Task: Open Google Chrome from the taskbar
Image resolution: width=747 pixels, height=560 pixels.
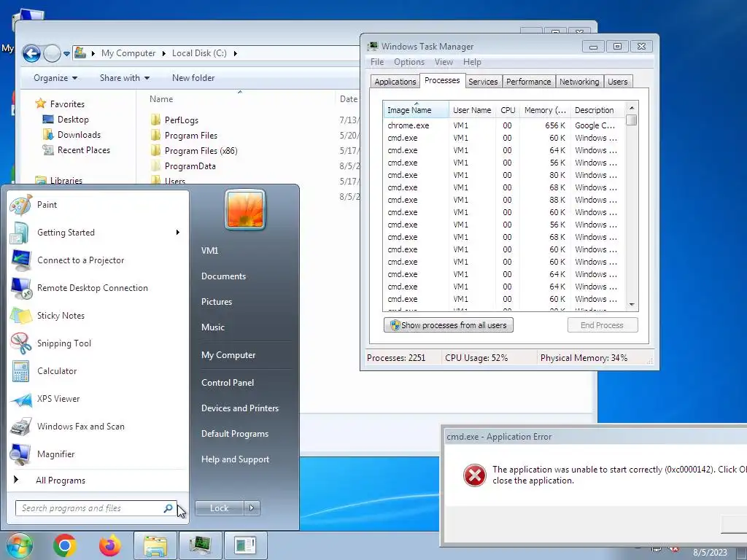Action: 65,545
